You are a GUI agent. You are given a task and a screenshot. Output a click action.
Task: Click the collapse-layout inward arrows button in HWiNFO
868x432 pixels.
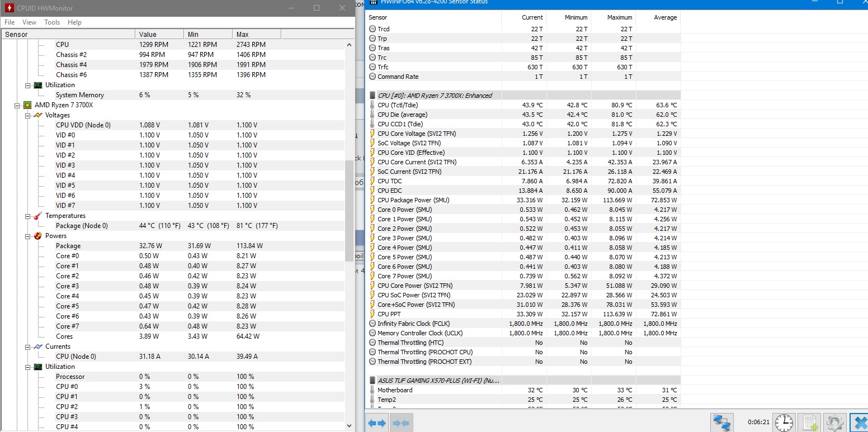402,423
